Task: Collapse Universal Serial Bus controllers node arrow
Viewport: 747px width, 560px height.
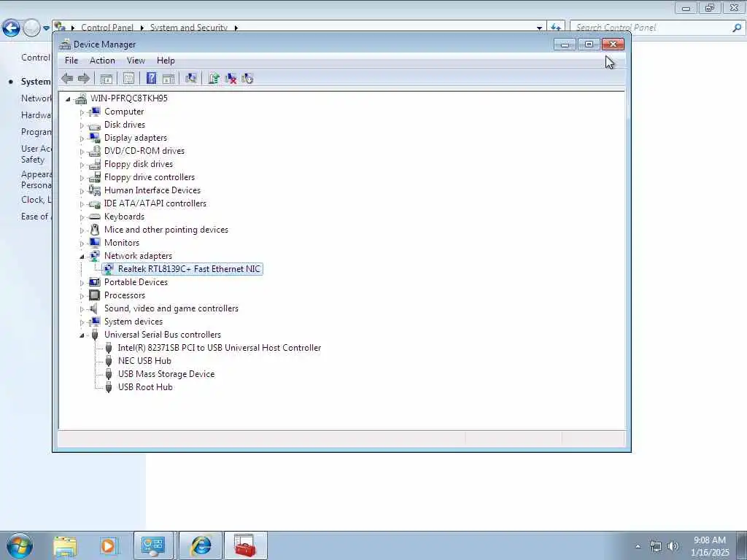Action: (82, 335)
